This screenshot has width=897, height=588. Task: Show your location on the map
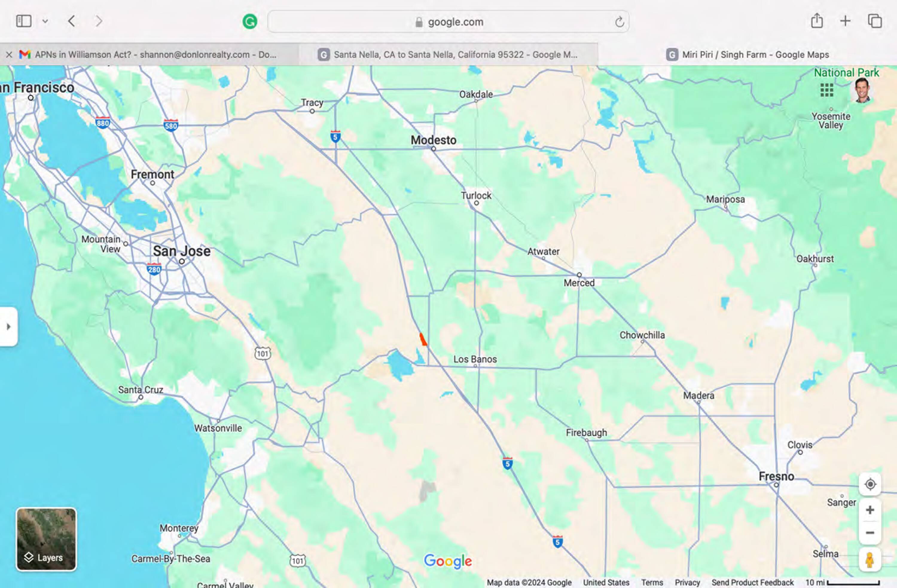pos(870,484)
